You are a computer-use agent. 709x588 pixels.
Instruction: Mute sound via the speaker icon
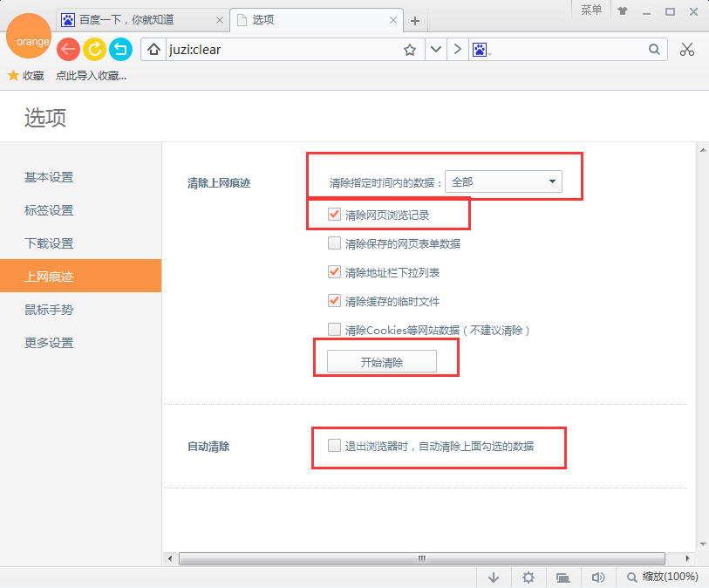coord(598,577)
